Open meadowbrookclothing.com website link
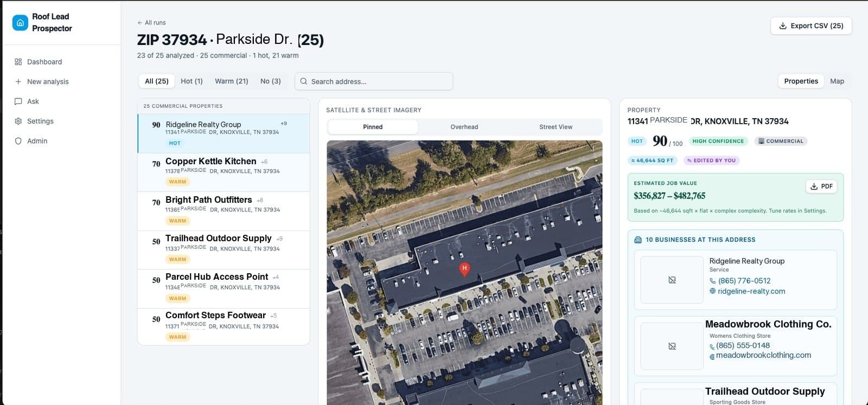The height and width of the screenshot is (405, 868). [x=763, y=355]
